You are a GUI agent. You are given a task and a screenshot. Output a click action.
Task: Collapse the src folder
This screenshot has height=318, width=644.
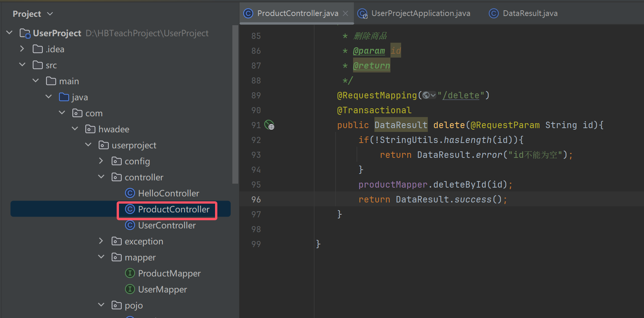point(22,65)
